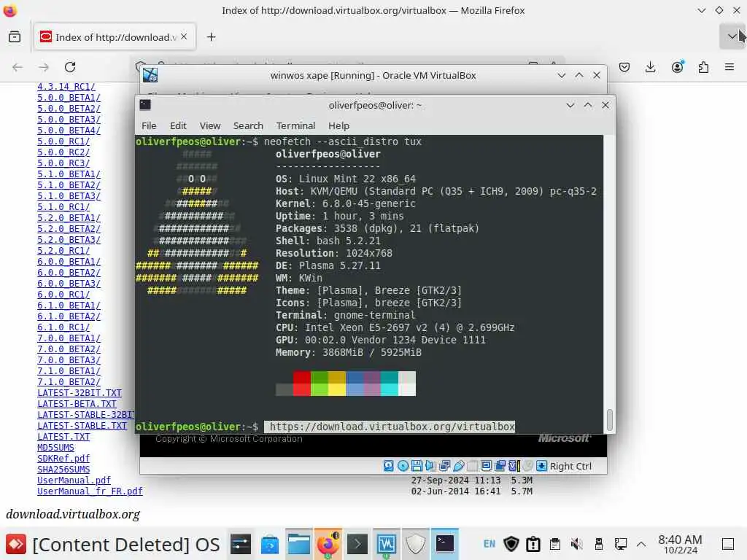Close the Index of http://download.v tab
The height and width of the screenshot is (560, 747).
click(x=184, y=36)
